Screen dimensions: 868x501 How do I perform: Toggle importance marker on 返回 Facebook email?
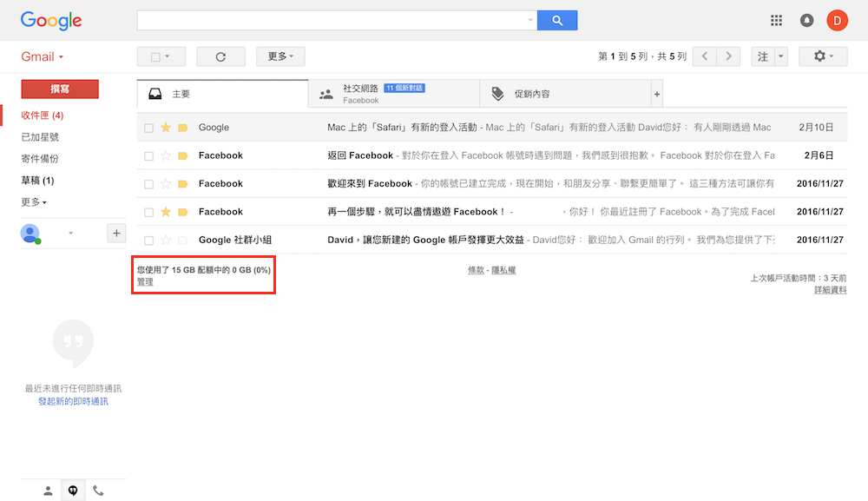coord(182,156)
